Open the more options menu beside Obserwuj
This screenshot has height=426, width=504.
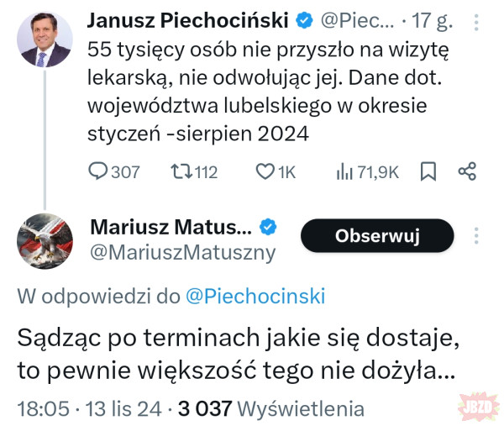click(477, 236)
